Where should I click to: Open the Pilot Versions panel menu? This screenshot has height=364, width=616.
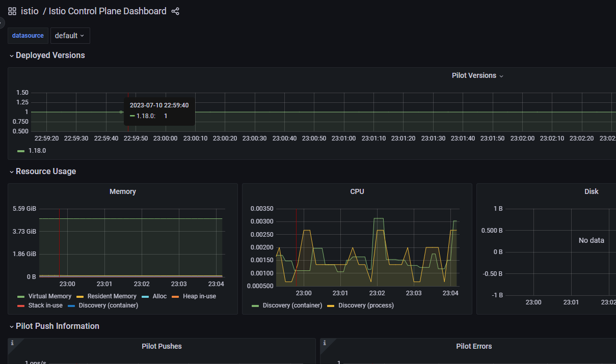click(x=477, y=75)
